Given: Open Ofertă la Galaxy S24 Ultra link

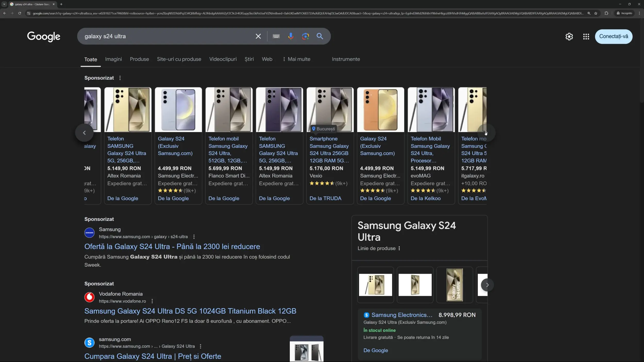Looking at the screenshot, I should pyautogui.click(x=172, y=246).
